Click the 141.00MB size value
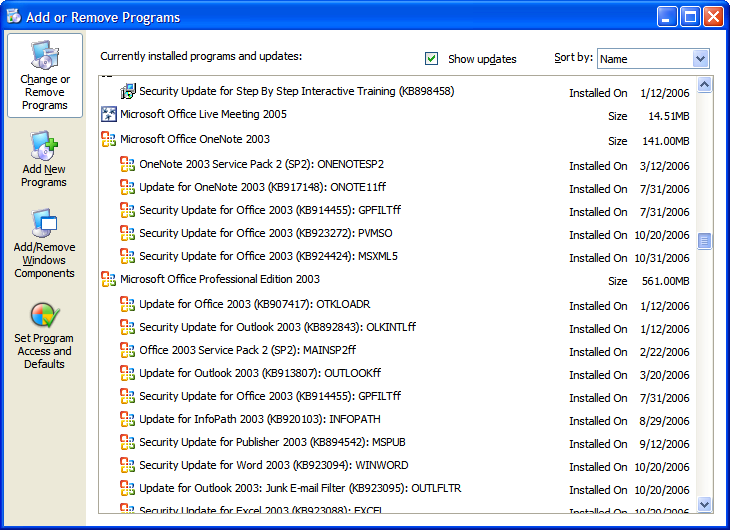 (666, 141)
